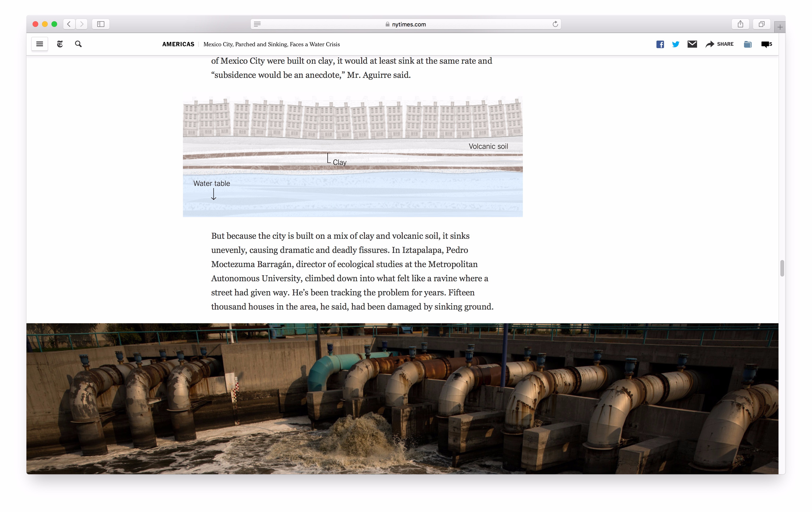Open comments speech bubble icon
Image resolution: width=812 pixels, height=512 pixels.
point(765,44)
